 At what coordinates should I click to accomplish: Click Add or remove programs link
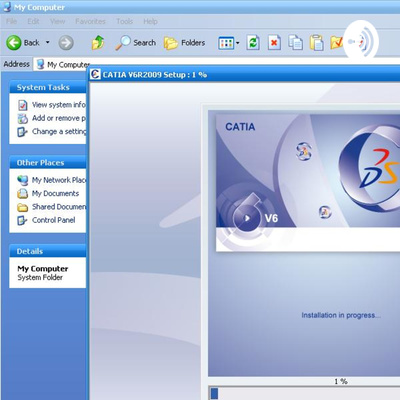[59, 118]
